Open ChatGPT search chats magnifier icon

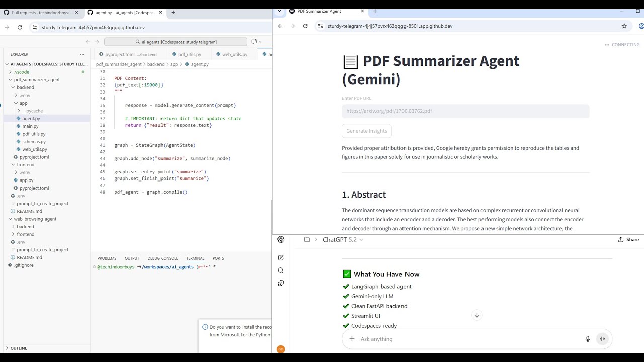[x=281, y=270]
